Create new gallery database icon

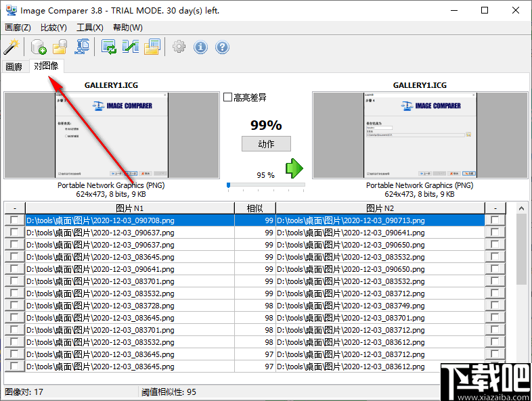(39, 47)
